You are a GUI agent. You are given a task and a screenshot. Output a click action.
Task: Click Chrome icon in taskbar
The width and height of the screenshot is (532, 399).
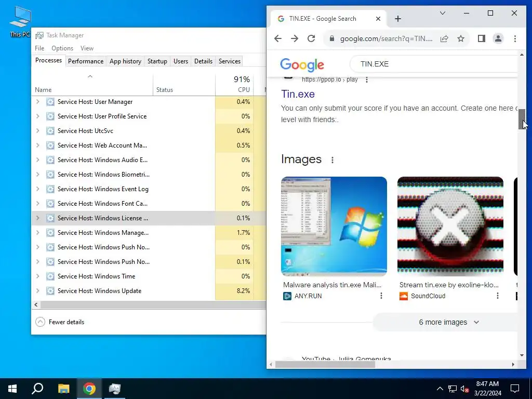pyautogui.click(x=89, y=389)
